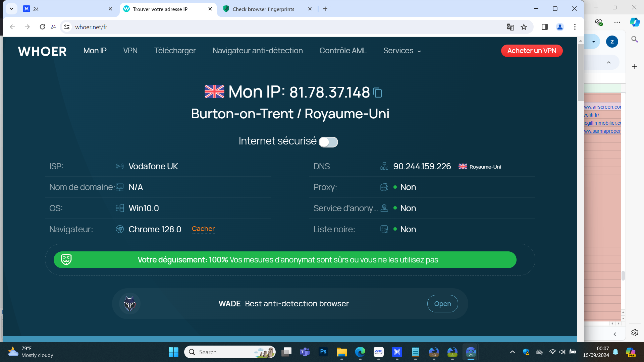Open the VPN menu item
This screenshot has width=644, height=362.
(x=130, y=51)
